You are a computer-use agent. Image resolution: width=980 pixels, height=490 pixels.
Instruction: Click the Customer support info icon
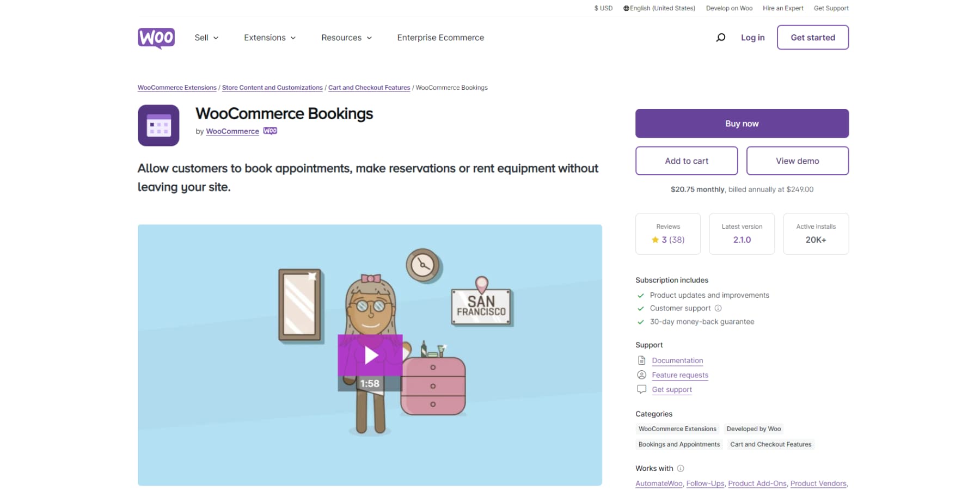(718, 308)
